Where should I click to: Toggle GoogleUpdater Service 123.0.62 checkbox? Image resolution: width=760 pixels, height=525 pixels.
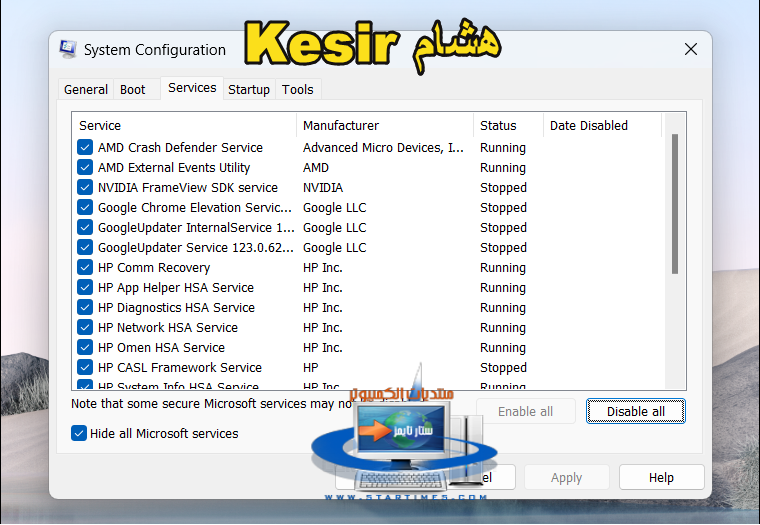point(85,247)
